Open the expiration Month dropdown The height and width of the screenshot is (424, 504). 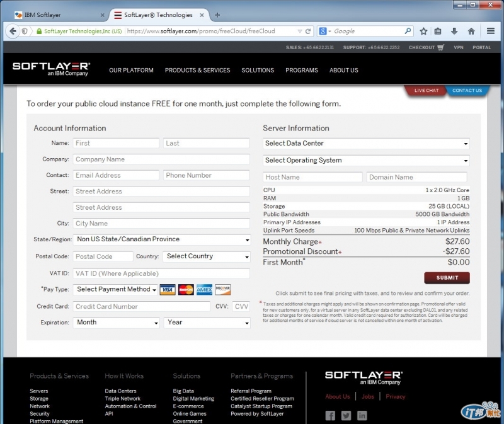point(117,323)
